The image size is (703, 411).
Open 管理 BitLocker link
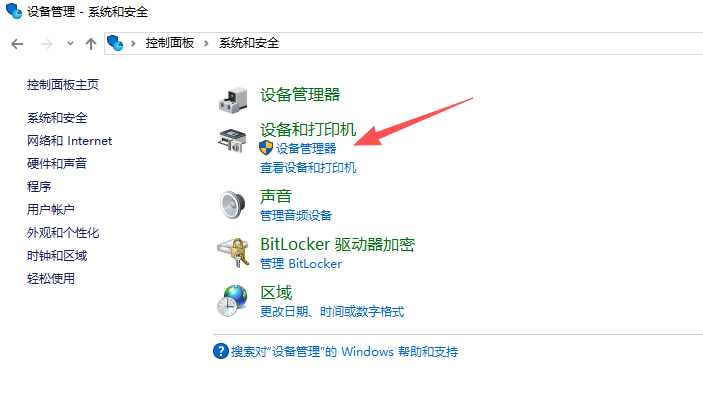point(301,264)
